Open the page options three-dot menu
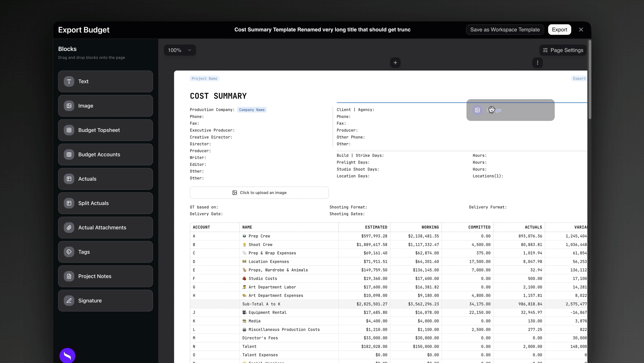 [537, 63]
